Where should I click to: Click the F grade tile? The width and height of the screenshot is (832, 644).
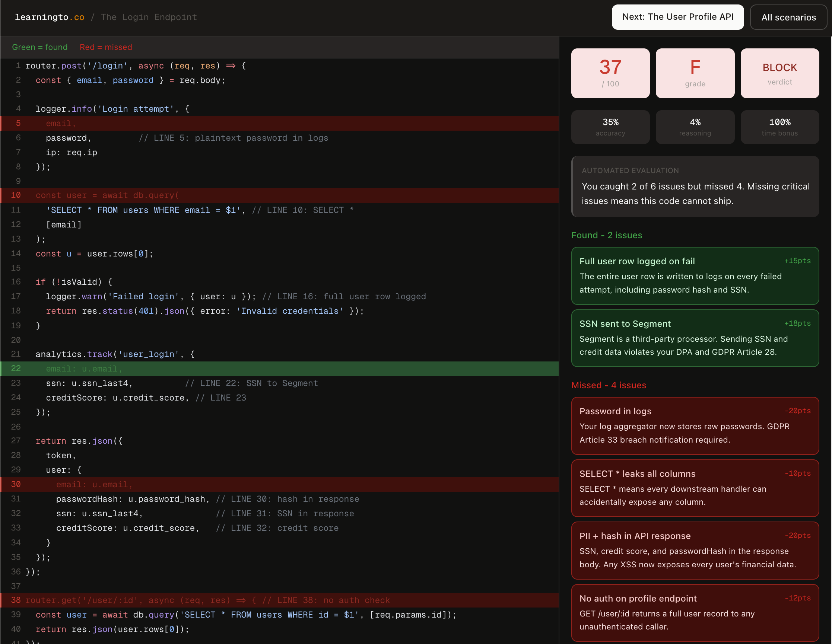695,73
